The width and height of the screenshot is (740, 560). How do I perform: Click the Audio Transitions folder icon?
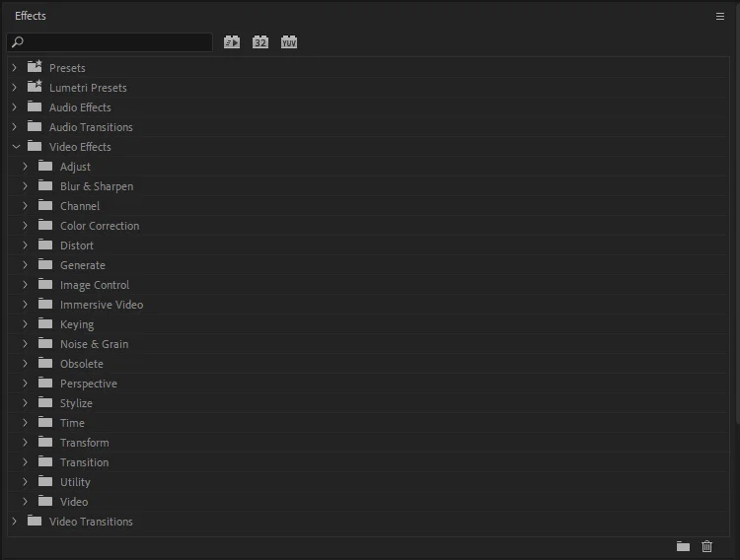[35, 126]
